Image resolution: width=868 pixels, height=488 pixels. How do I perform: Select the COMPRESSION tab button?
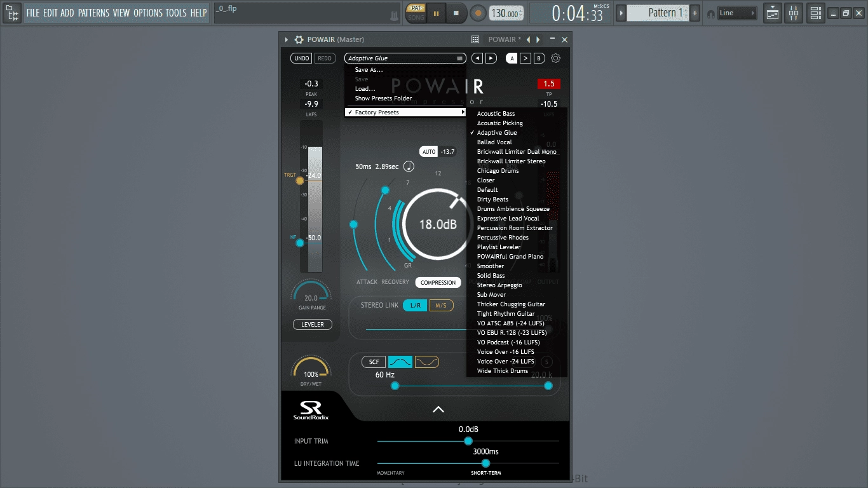click(438, 283)
